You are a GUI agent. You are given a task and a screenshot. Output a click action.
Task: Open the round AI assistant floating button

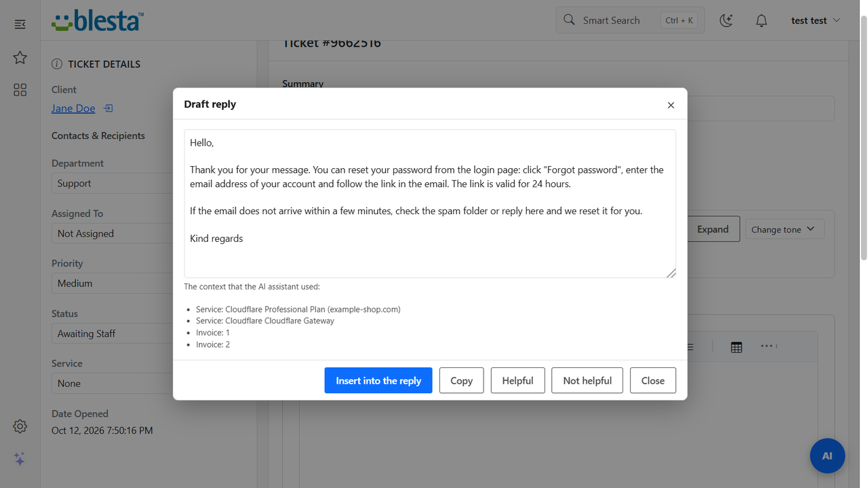click(x=827, y=455)
